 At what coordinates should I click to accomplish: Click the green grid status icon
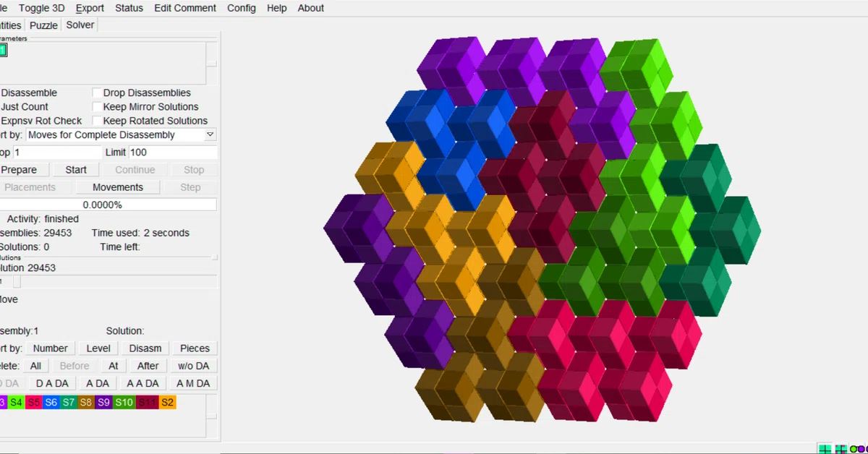[825, 449]
